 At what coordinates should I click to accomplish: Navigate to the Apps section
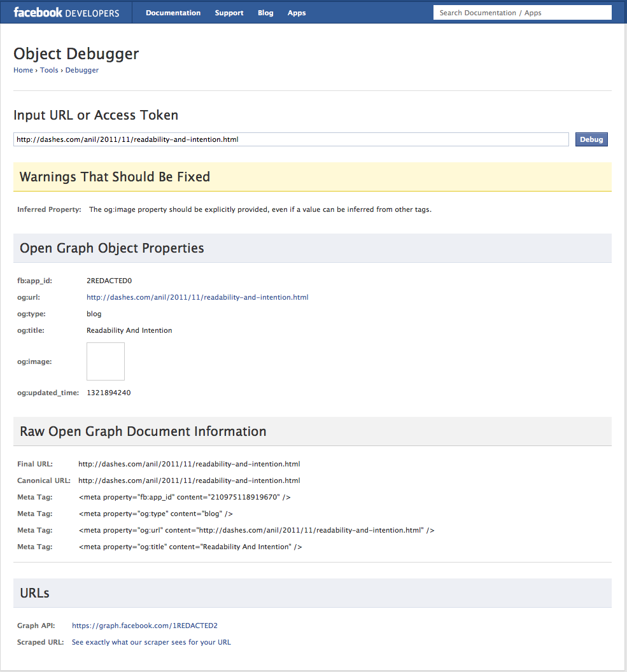(296, 12)
